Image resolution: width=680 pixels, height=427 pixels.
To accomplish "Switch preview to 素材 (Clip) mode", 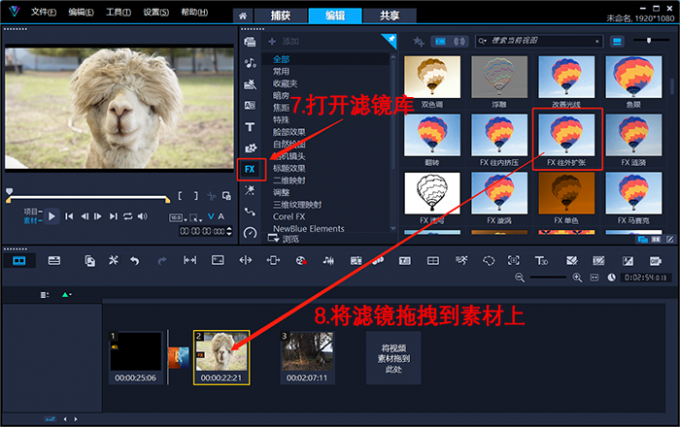I will click(32, 221).
